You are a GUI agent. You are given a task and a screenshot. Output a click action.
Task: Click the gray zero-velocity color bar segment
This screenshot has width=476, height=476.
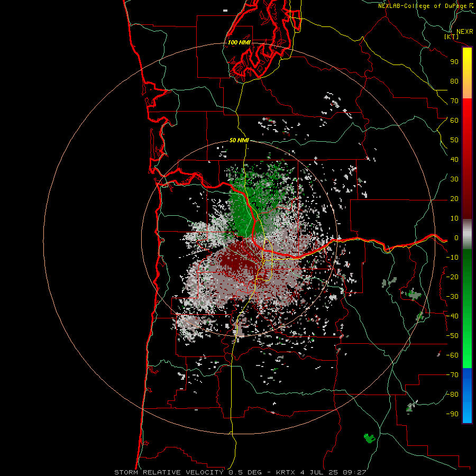[x=467, y=234]
